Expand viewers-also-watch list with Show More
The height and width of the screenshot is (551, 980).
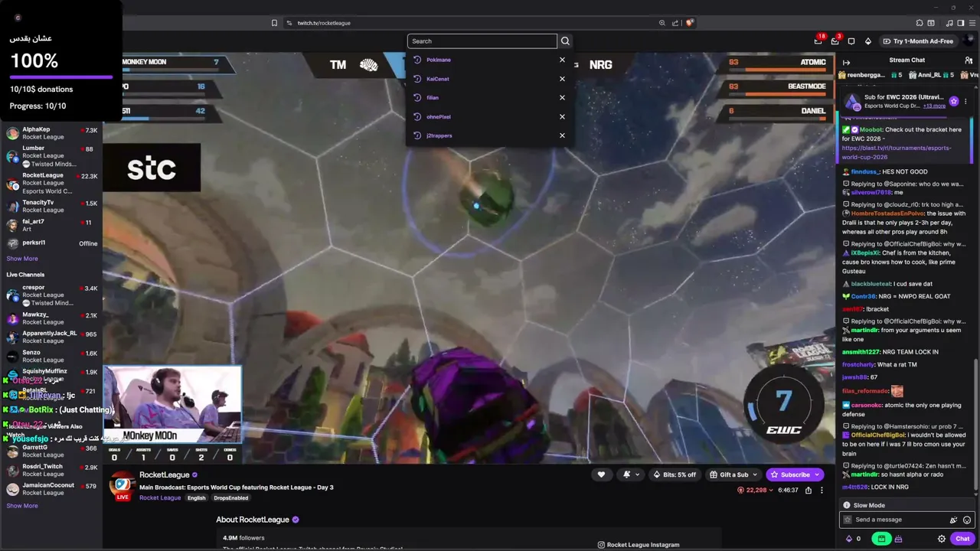tap(22, 506)
